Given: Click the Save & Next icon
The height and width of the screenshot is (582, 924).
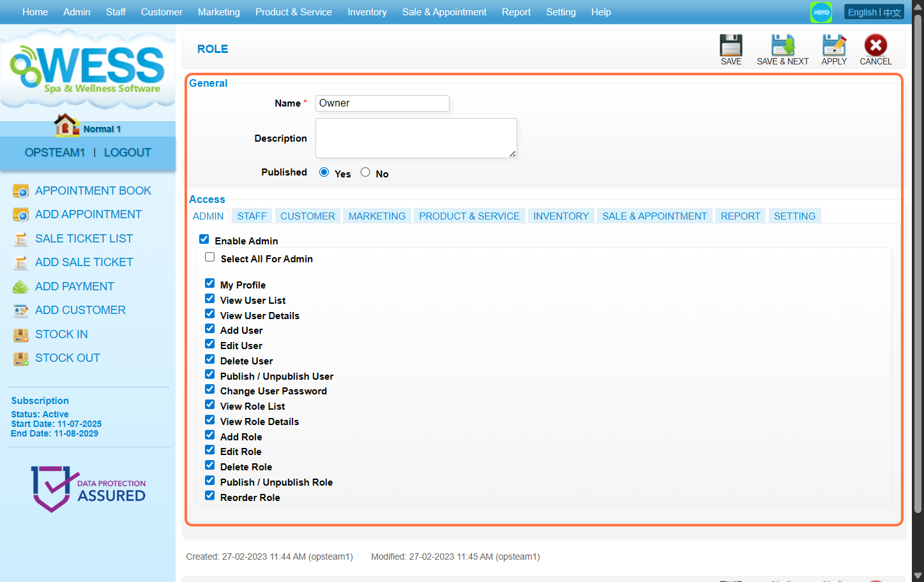Looking at the screenshot, I should [782, 45].
